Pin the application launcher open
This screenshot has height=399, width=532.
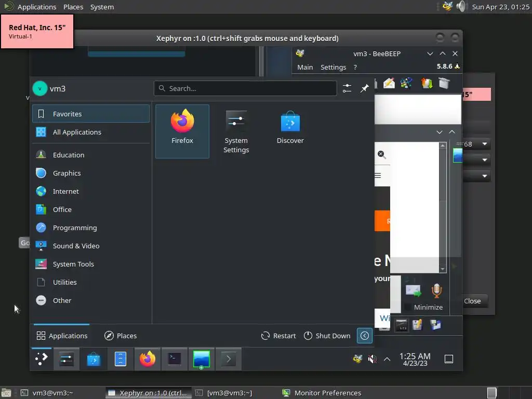click(365, 88)
